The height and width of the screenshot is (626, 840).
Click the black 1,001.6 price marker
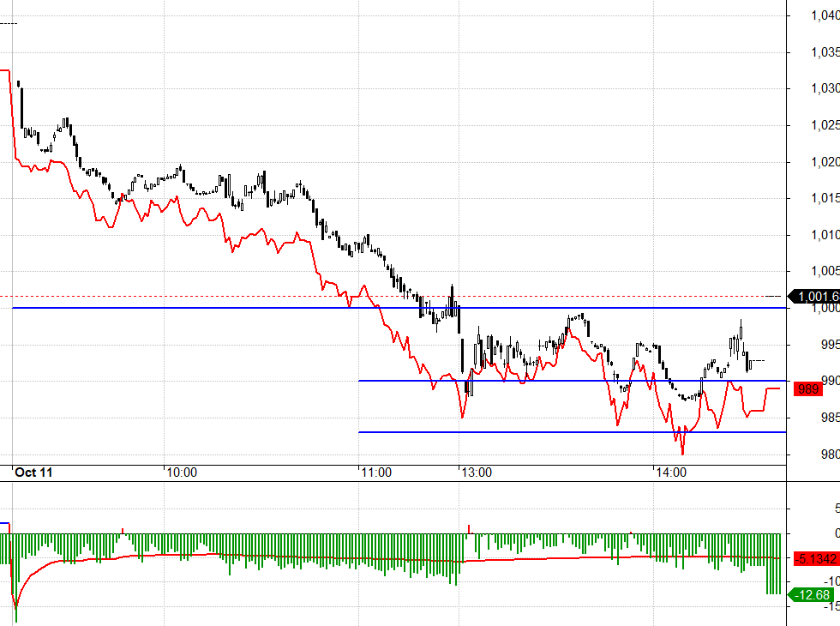(x=815, y=296)
